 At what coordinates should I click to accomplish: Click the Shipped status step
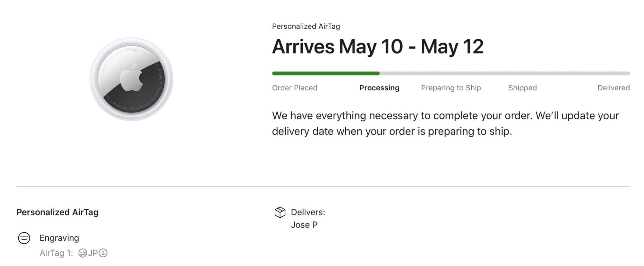[522, 88]
